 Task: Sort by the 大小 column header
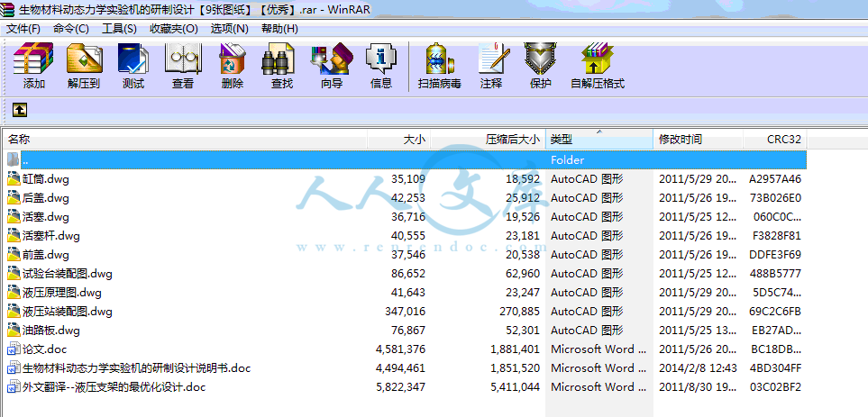coord(399,140)
